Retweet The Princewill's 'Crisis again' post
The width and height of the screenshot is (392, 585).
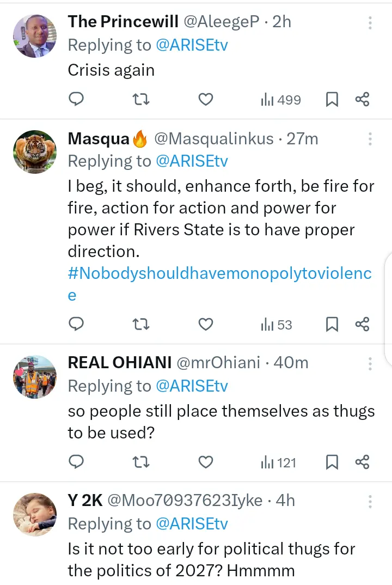(x=142, y=99)
